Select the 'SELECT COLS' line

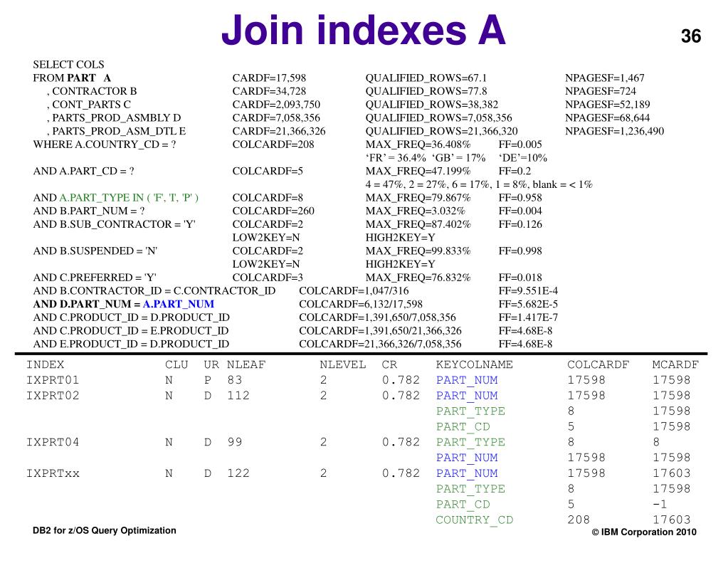[x=69, y=65]
